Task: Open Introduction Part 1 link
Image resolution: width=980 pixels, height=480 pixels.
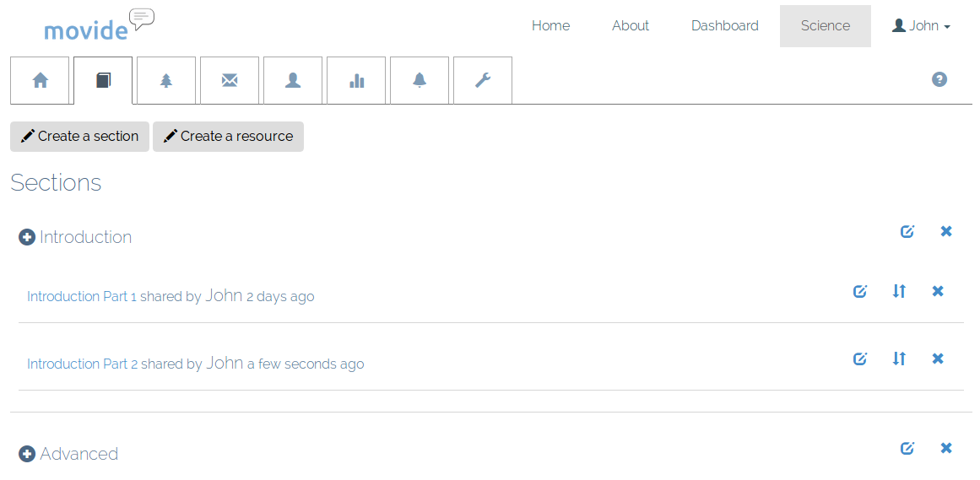Action: [x=82, y=296]
